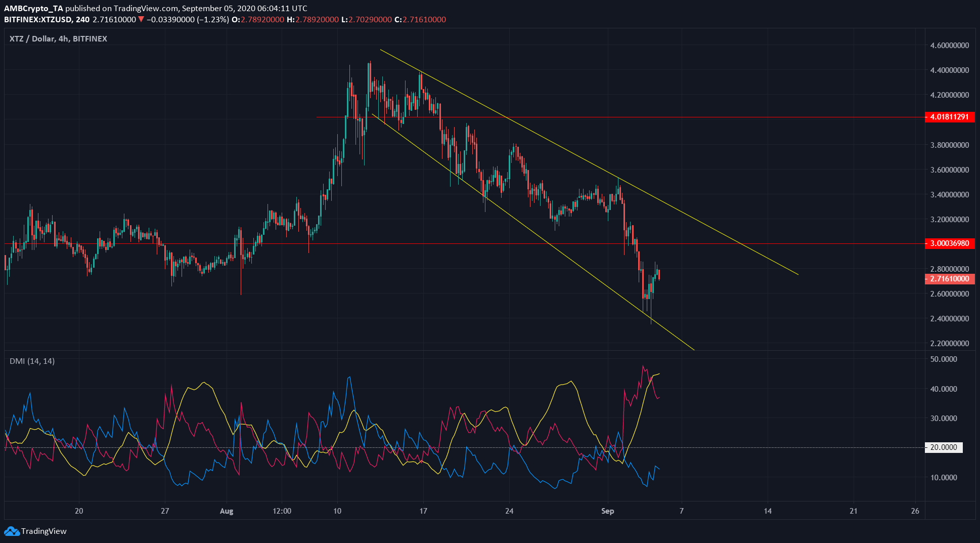This screenshot has height=543, width=980.
Task: Click the current price label 2.71610000
Action: coord(950,279)
